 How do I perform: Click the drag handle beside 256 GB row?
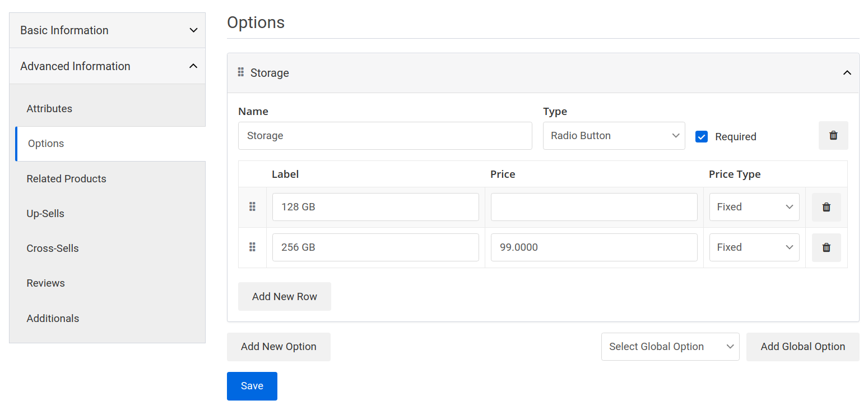pyautogui.click(x=252, y=247)
